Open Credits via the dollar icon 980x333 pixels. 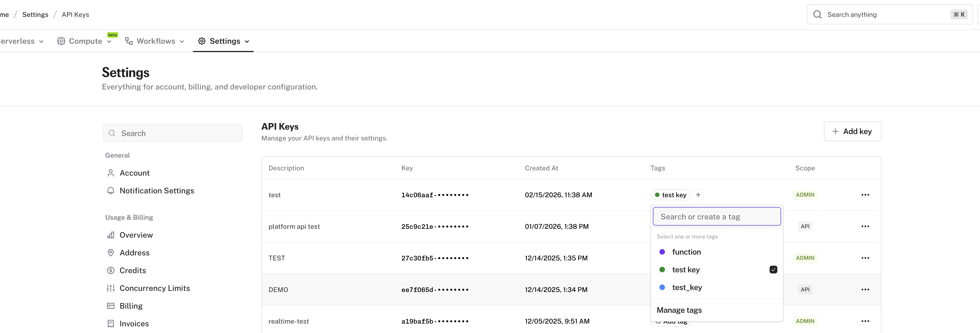coord(111,270)
